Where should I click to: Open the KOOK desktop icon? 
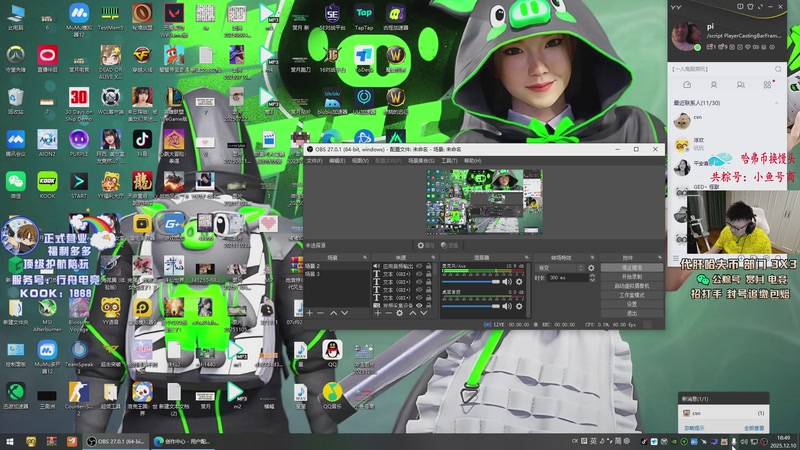pyautogui.click(x=47, y=185)
